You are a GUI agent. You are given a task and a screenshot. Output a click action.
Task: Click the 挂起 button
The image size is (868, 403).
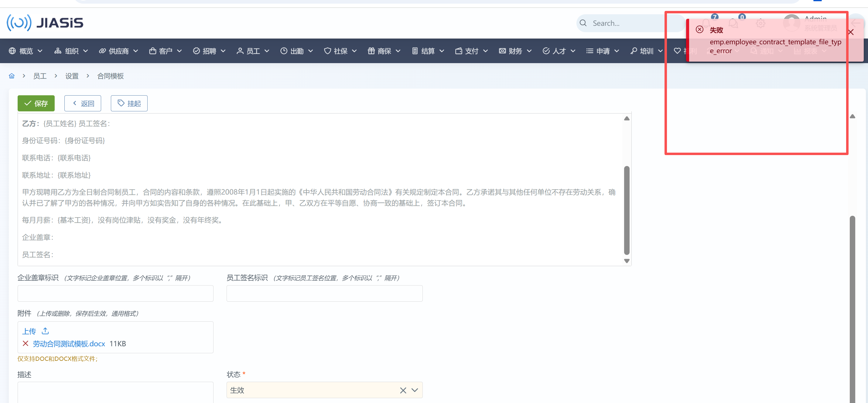[129, 103]
